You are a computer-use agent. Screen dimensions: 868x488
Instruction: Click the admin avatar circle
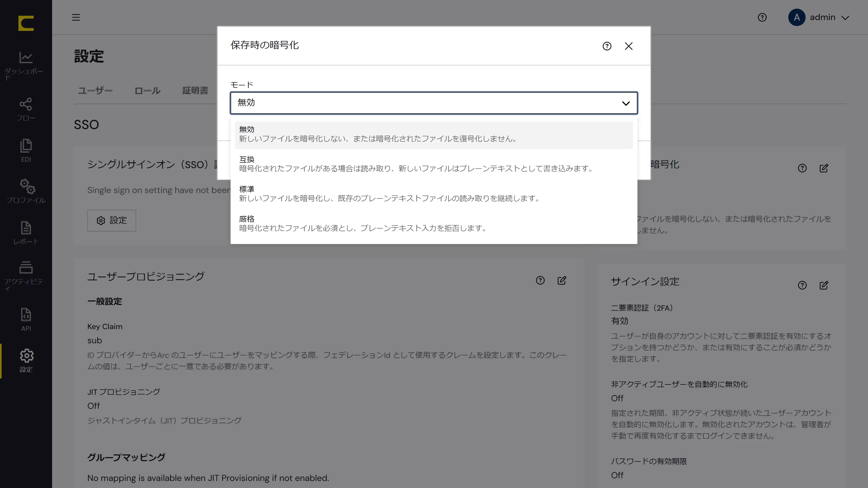coord(797,17)
